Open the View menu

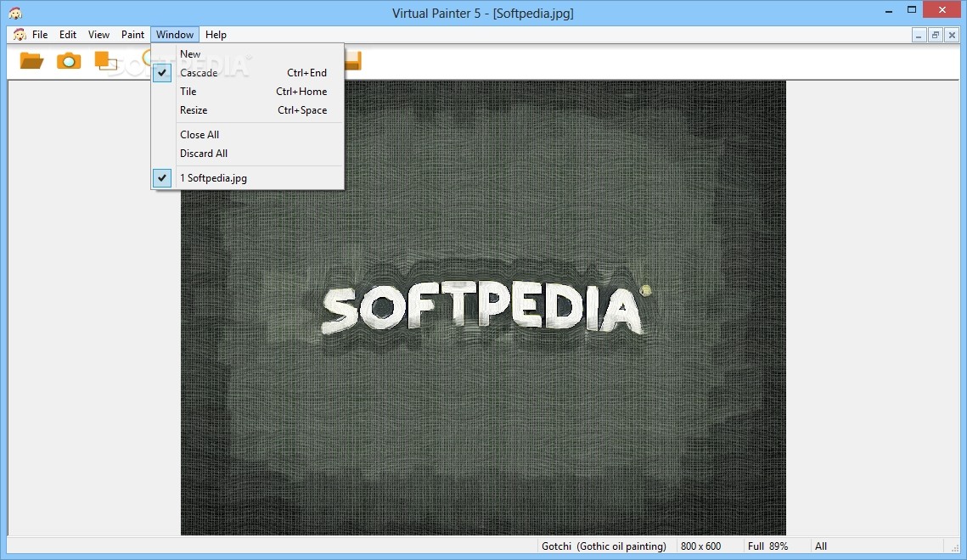tap(98, 35)
